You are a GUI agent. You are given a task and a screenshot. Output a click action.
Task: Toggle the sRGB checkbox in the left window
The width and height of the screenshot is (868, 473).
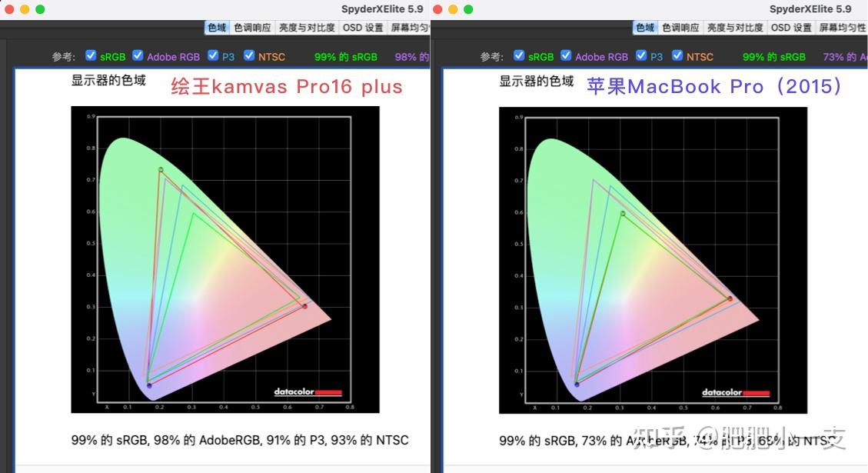tap(91, 55)
